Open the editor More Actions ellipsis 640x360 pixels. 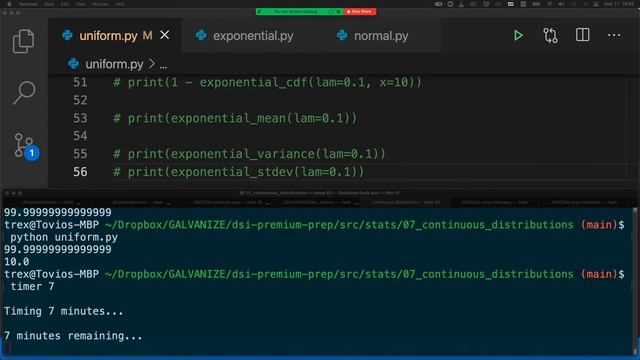click(614, 36)
